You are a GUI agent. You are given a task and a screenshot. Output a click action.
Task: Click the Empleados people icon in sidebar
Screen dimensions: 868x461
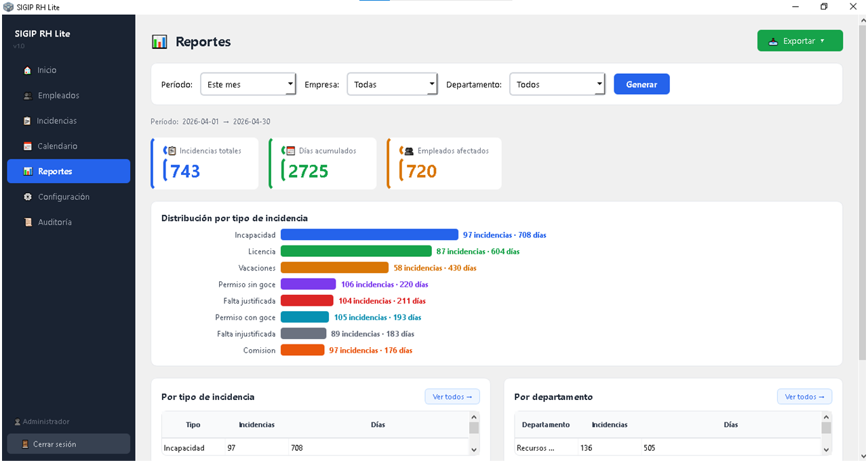[x=28, y=96]
